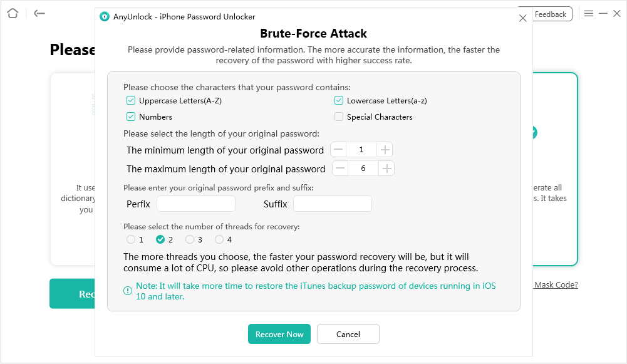Click the home icon in title bar

tap(13, 13)
